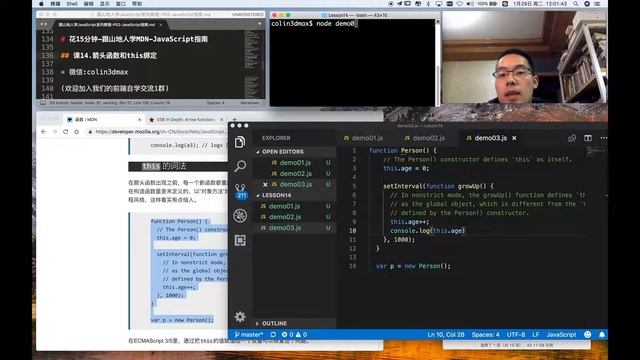Screen dimensions: 640x360
Task: Open the notifications bell in the status bar
Action: 602,334
